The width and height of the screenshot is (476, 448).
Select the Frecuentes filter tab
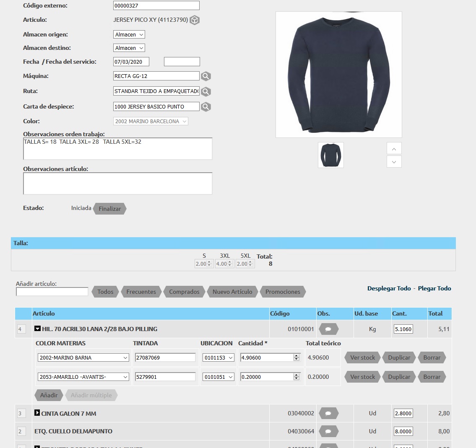tap(141, 292)
